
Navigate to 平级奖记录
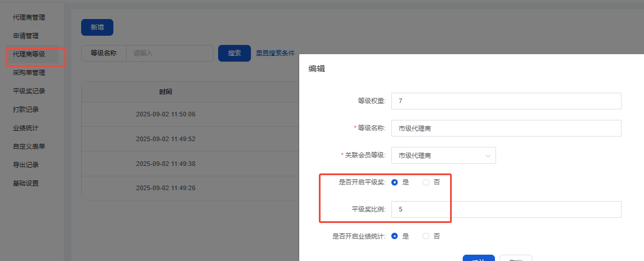coord(29,91)
